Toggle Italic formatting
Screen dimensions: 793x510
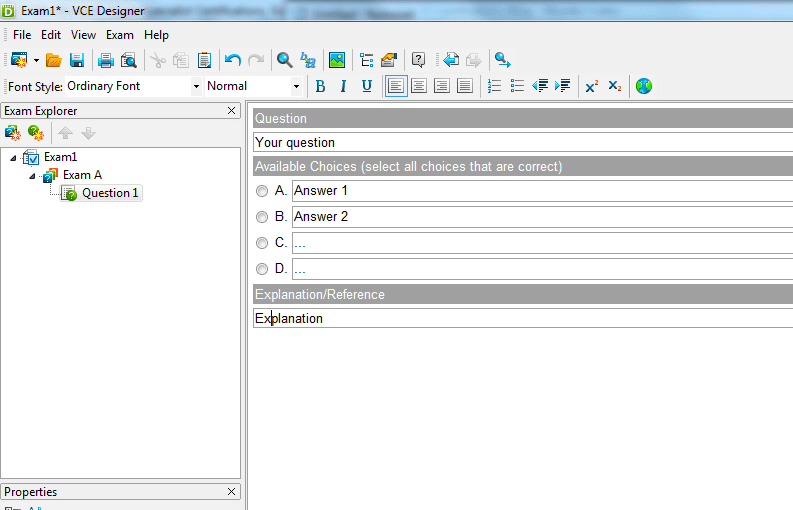(343, 87)
